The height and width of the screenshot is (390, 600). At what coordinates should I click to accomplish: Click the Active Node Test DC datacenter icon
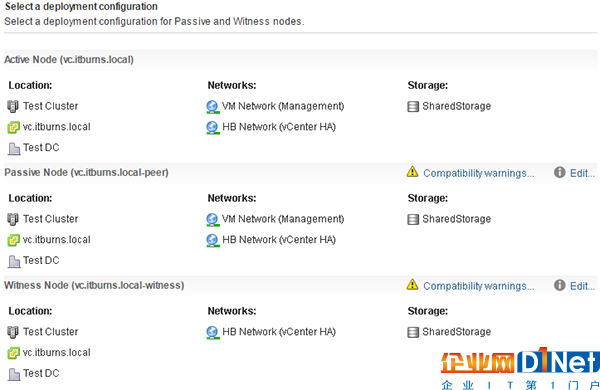[14, 148]
